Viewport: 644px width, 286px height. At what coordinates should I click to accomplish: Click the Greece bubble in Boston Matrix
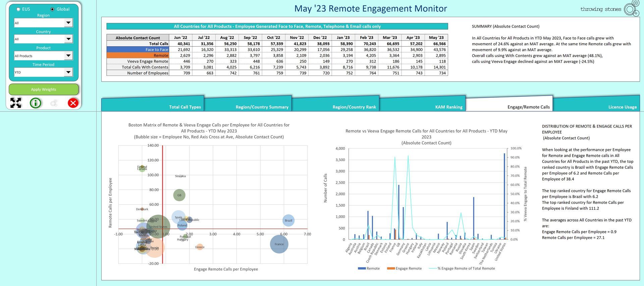tap(200, 247)
